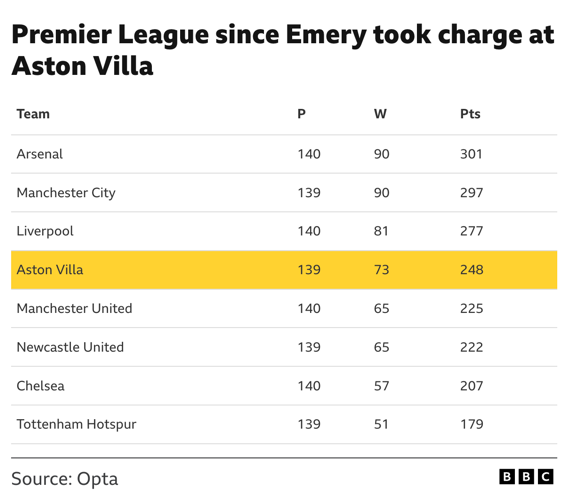566x504 pixels.
Task: Select Aston Villa's 248 points value
Action: click(x=471, y=270)
